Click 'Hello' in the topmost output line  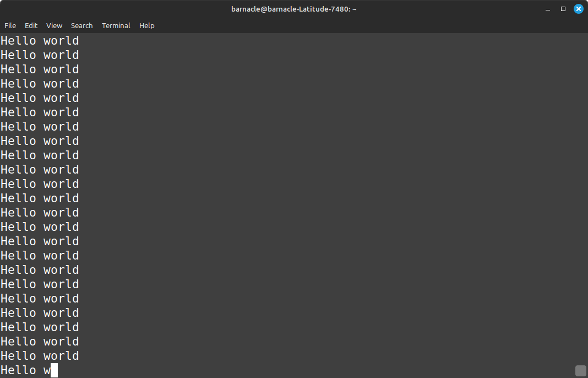[x=18, y=41]
